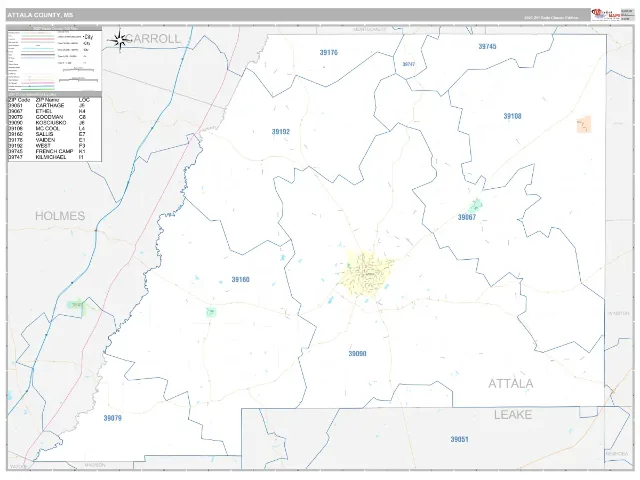
Task: Click the WEST row in ZIP index table
Action: coord(55,145)
